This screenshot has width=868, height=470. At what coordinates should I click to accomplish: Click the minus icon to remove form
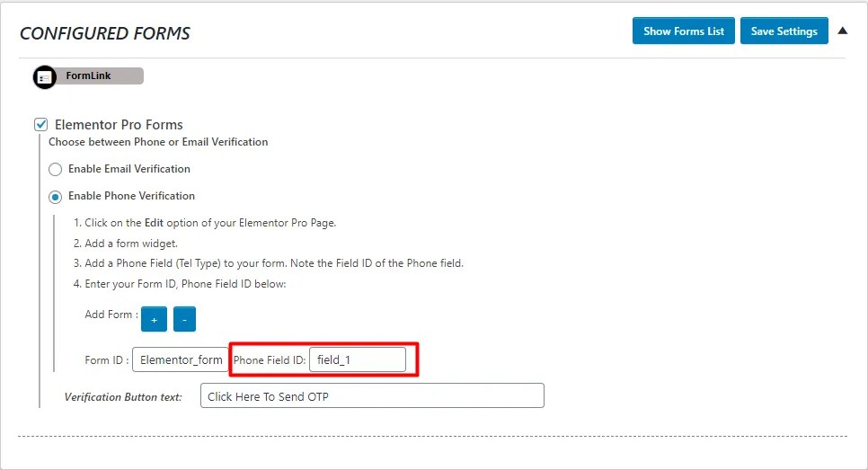(x=184, y=319)
